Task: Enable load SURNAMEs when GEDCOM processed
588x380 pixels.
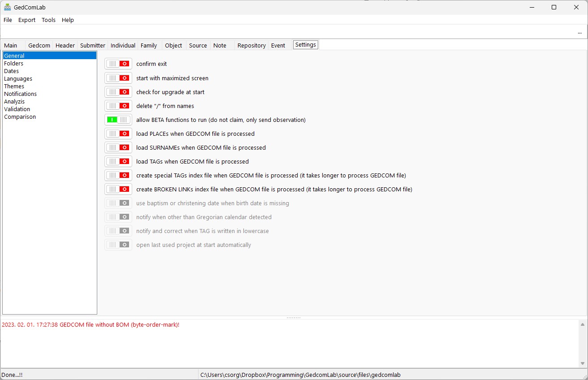Action: (118, 147)
